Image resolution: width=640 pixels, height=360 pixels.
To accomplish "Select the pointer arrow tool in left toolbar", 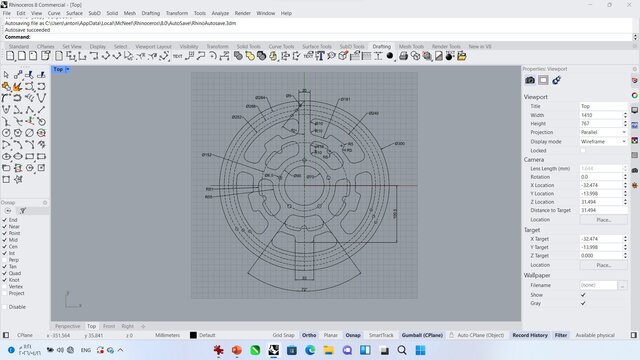I will (6, 75).
